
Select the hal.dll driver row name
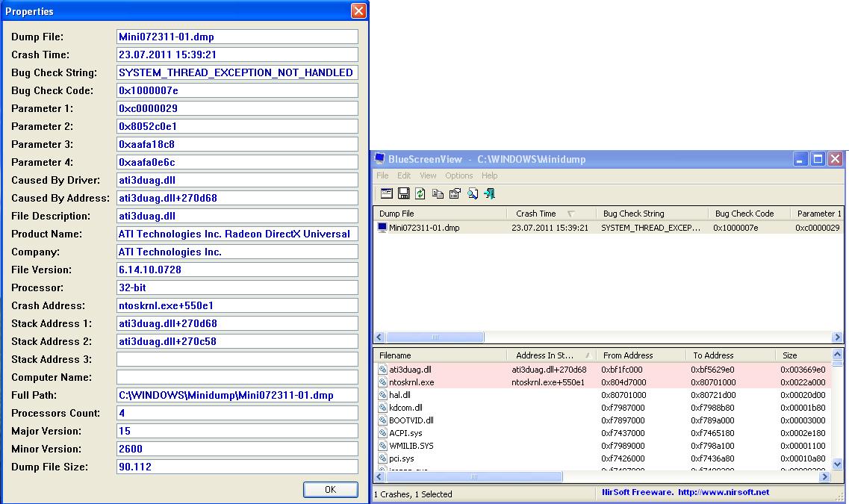[399, 395]
